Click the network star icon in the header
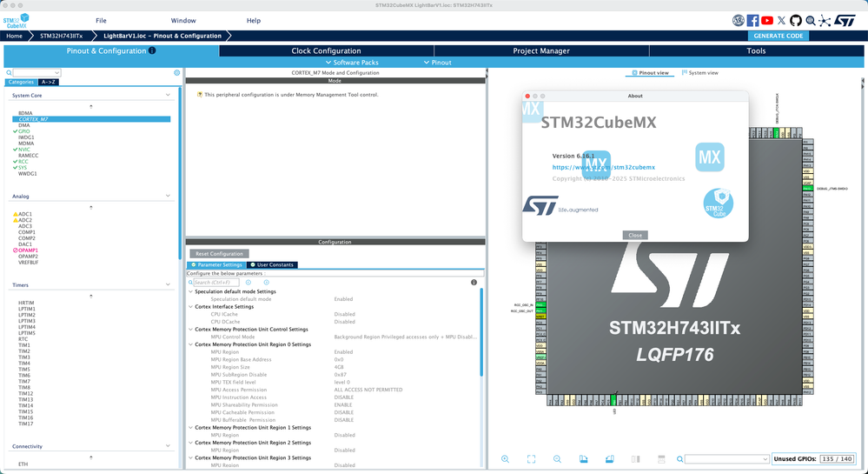 click(825, 21)
